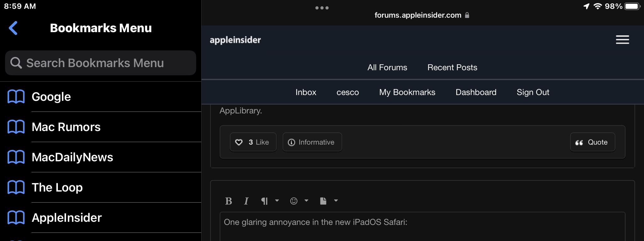Mark the post as Informative
The image size is (644, 241).
[x=312, y=142]
